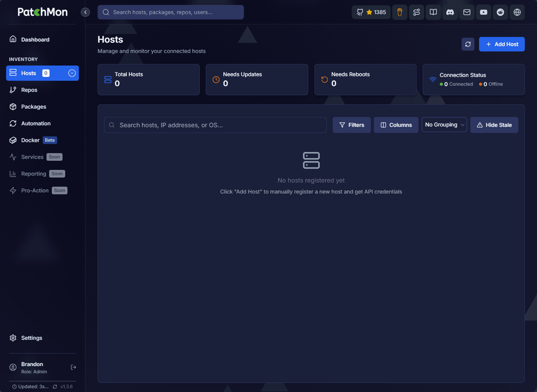Open the Discord icon in the header
The width and height of the screenshot is (537, 392).
(x=450, y=12)
